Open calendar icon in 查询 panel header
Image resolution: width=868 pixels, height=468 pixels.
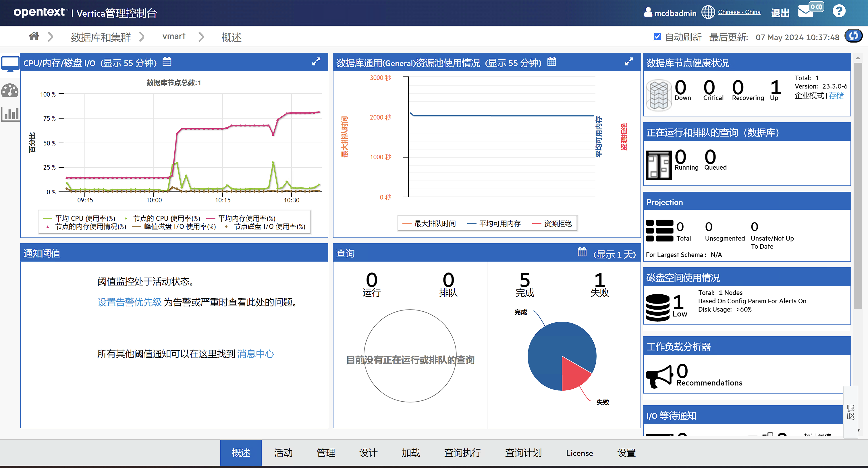tap(582, 252)
